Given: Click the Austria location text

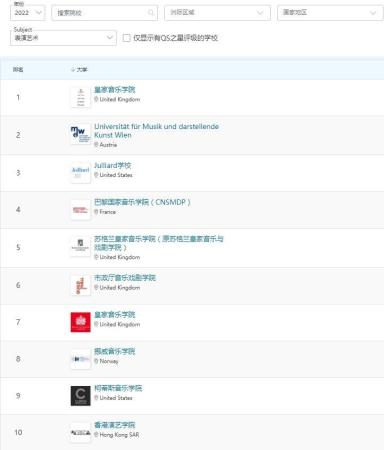Looking at the screenshot, I should point(108,145).
